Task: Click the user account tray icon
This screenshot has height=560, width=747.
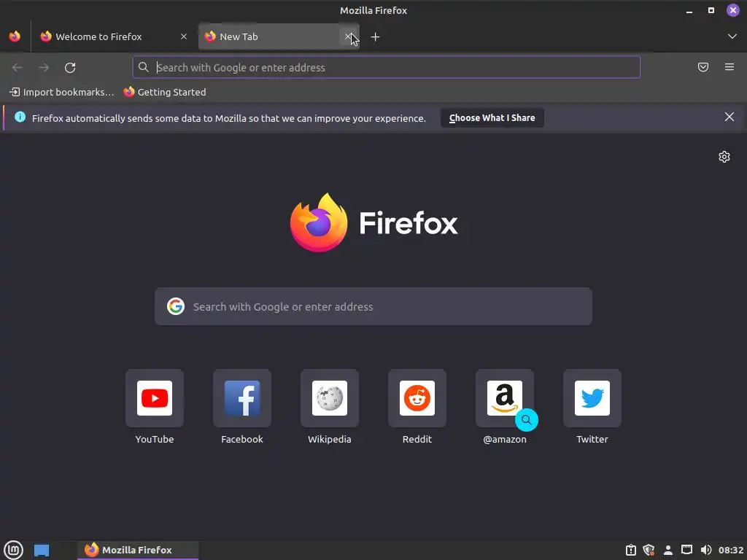Action: (x=668, y=550)
